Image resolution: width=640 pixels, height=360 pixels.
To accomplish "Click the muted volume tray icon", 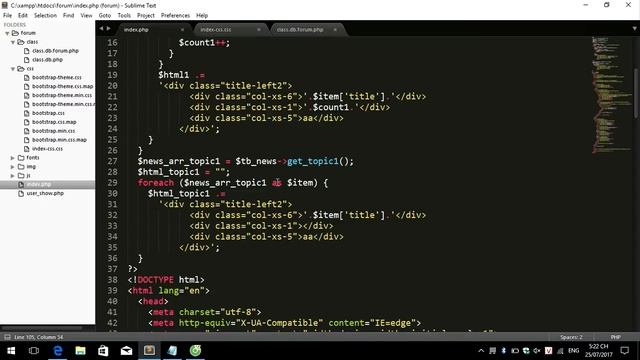I will [x=537, y=351].
